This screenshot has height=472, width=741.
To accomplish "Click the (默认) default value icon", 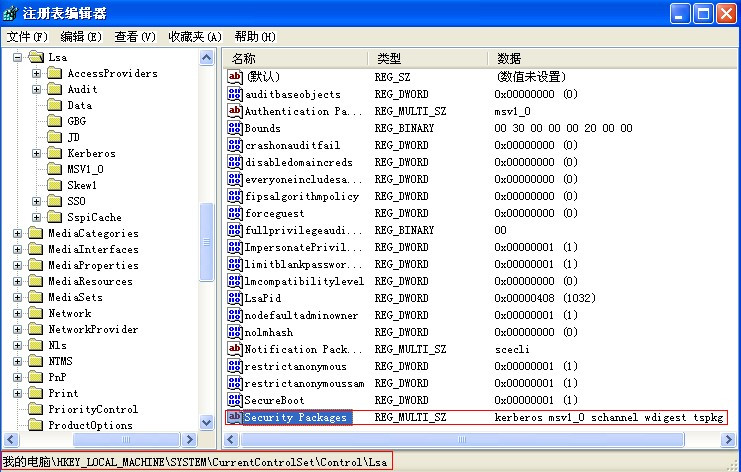I will (x=235, y=77).
